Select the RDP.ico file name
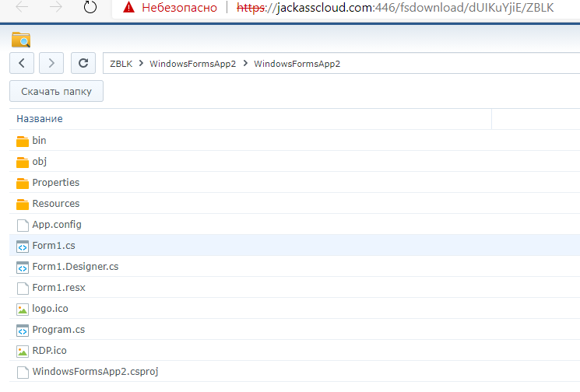The width and height of the screenshot is (580, 392). (x=50, y=351)
